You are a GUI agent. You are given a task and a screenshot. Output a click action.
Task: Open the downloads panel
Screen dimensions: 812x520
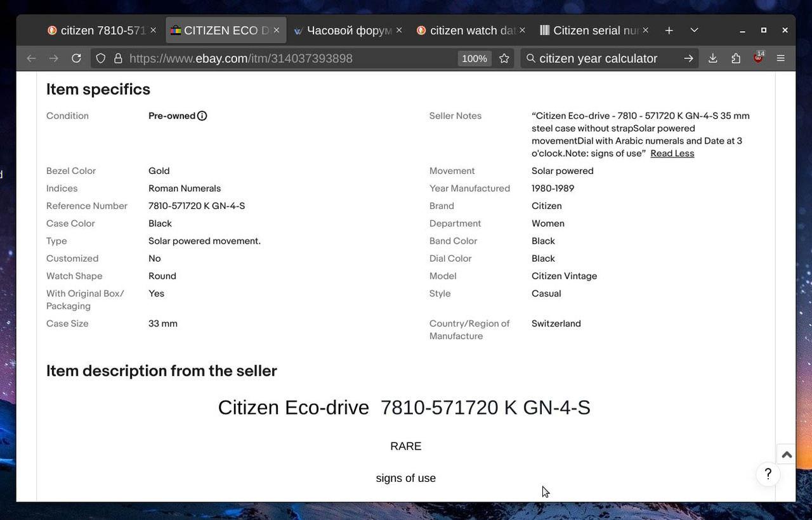click(x=713, y=58)
